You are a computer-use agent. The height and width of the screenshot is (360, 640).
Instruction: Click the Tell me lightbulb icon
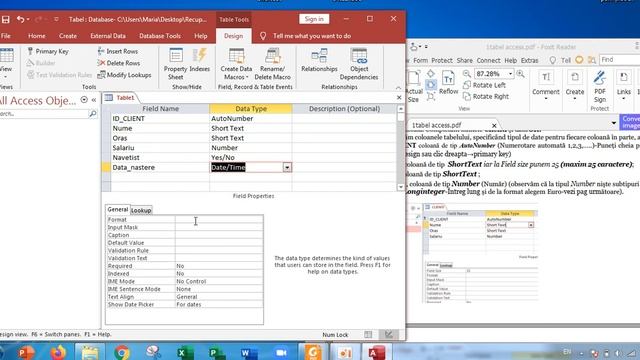point(263,36)
